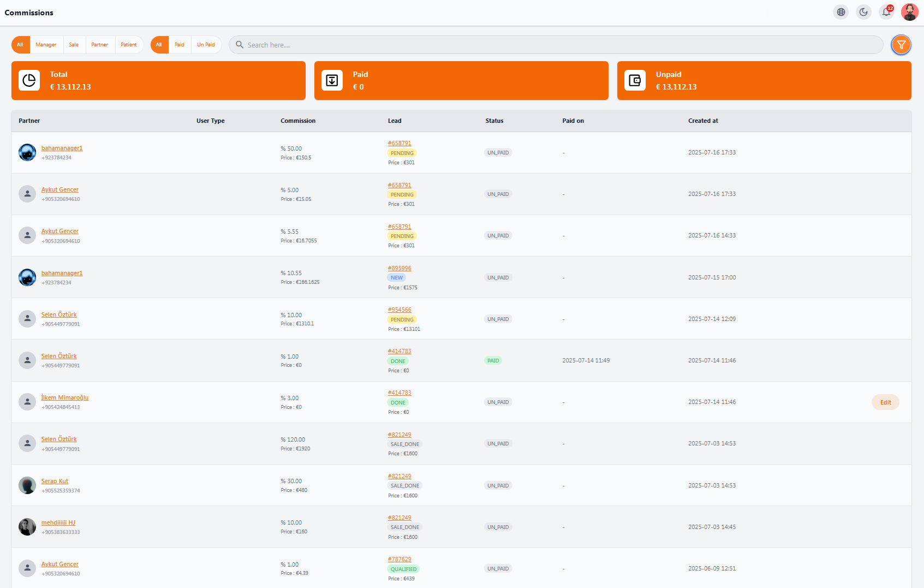Open Aykut Gençer link with % 5.55

coord(60,231)
